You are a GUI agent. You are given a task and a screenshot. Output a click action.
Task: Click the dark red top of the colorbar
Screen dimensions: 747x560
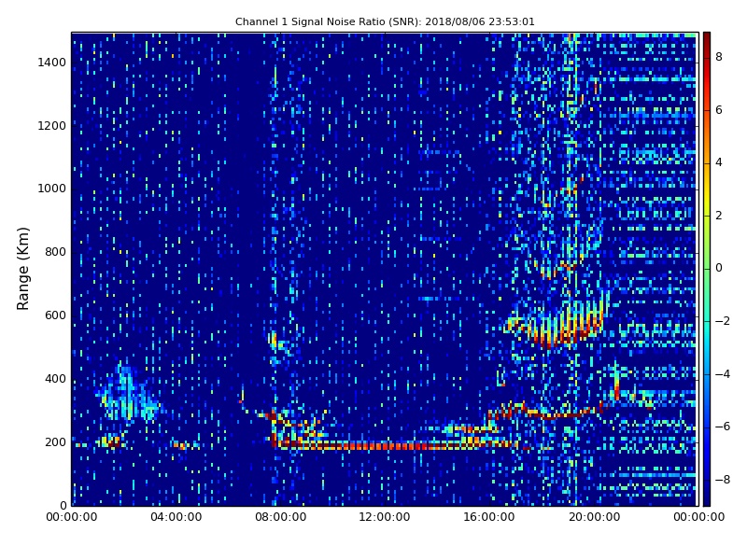click(707, 36)
